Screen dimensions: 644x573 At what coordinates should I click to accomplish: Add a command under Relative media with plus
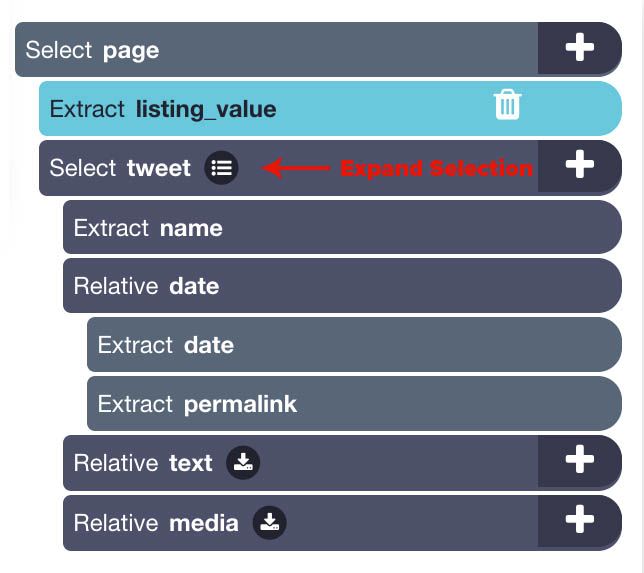(x=580, y=520)
